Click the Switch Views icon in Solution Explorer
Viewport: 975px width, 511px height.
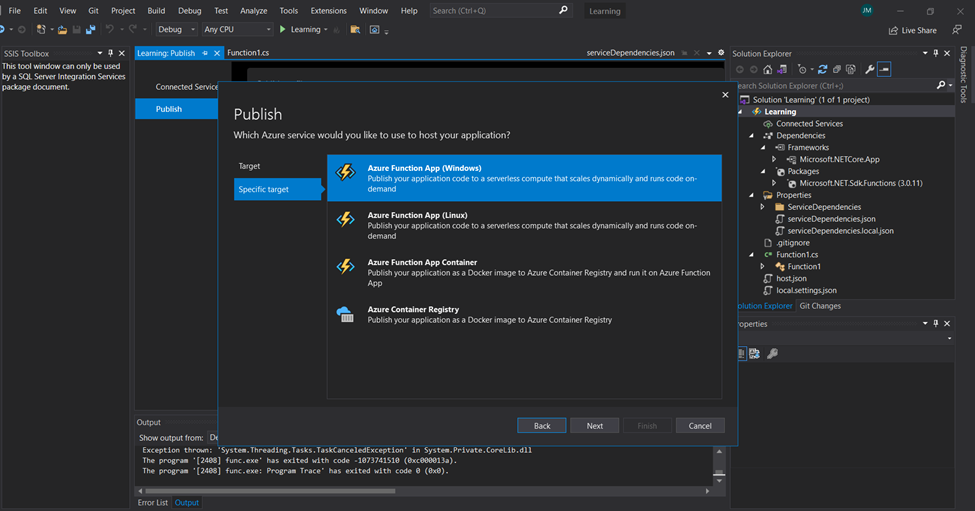click(x=782, y=70)
